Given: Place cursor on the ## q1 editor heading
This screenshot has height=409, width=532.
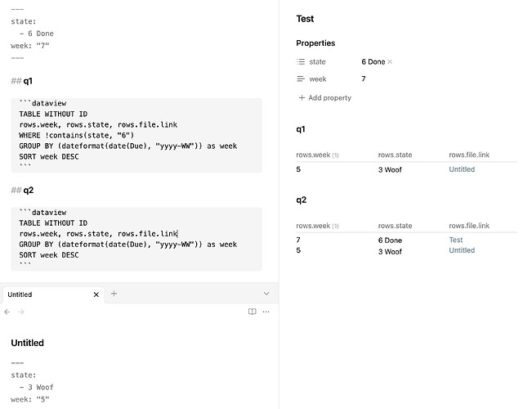Looking at the screenshot, I should [x=22, y=81].
